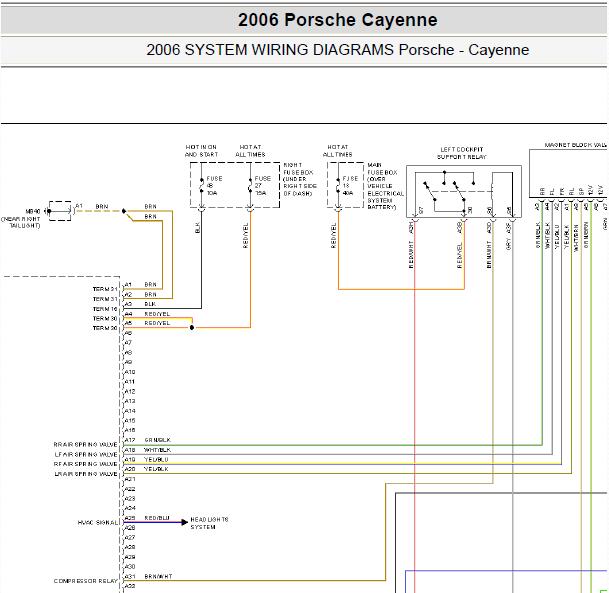Click the arrow pointing to Headlights System

(x=185, y=522)
